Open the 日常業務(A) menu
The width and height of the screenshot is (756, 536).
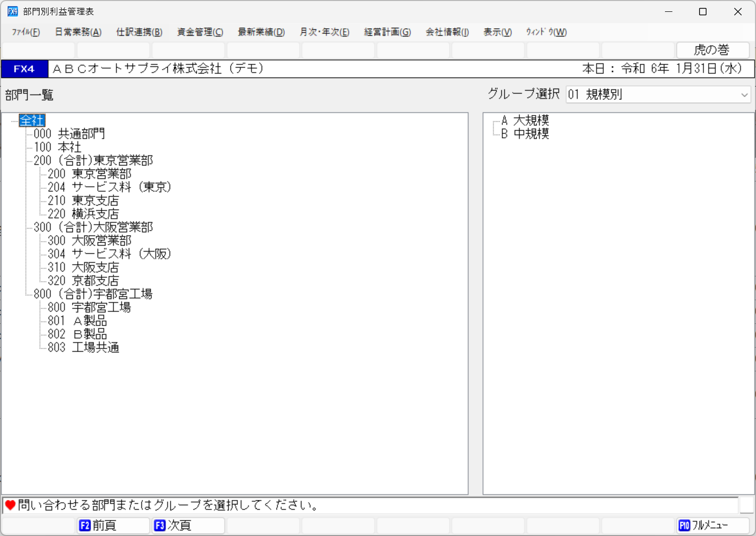(x=78, y=32)
